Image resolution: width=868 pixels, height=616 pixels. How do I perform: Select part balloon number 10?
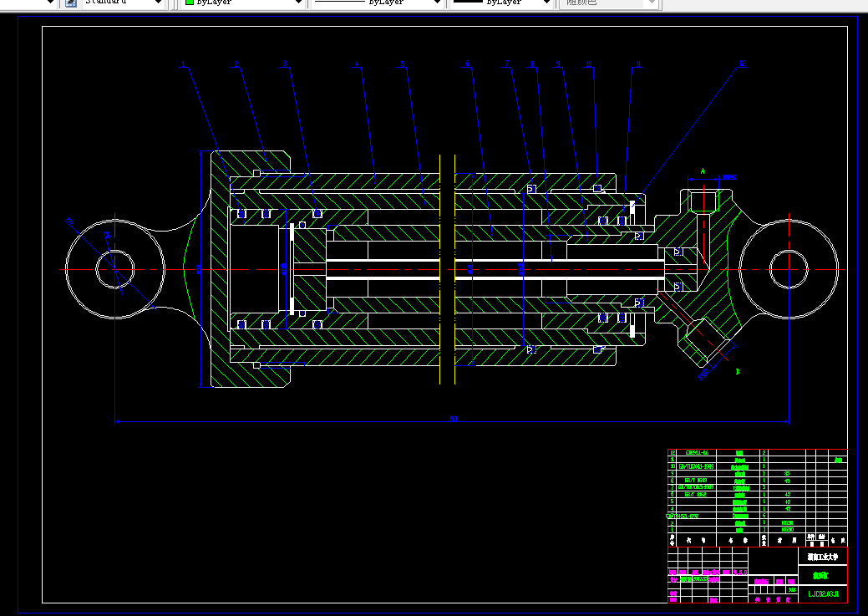click(589, 64)
